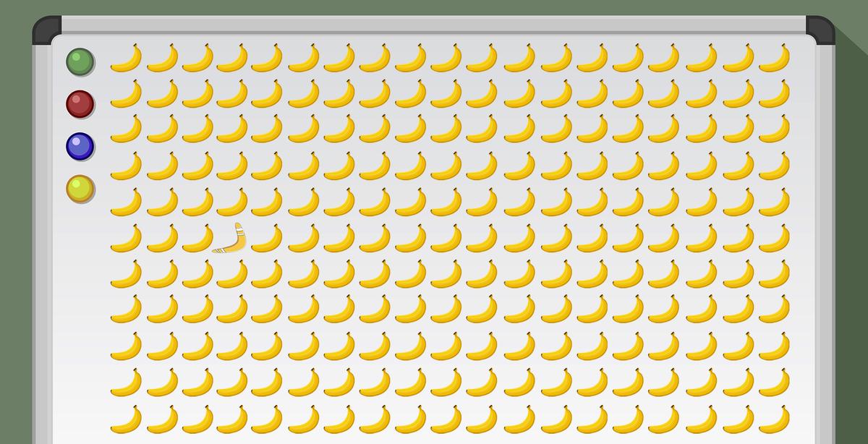Click the first banana in the top row
868x444 pixels.
coord(126,58)
